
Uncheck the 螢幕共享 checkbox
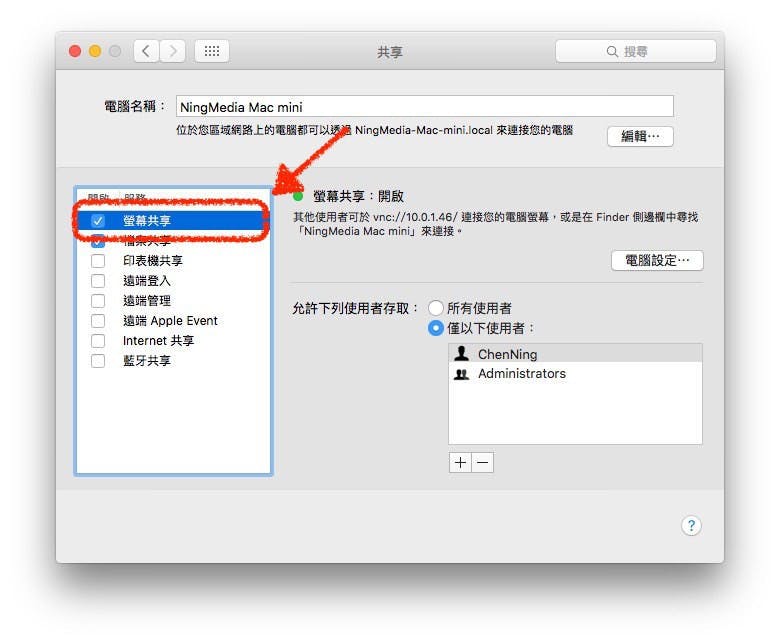point(98,220)
